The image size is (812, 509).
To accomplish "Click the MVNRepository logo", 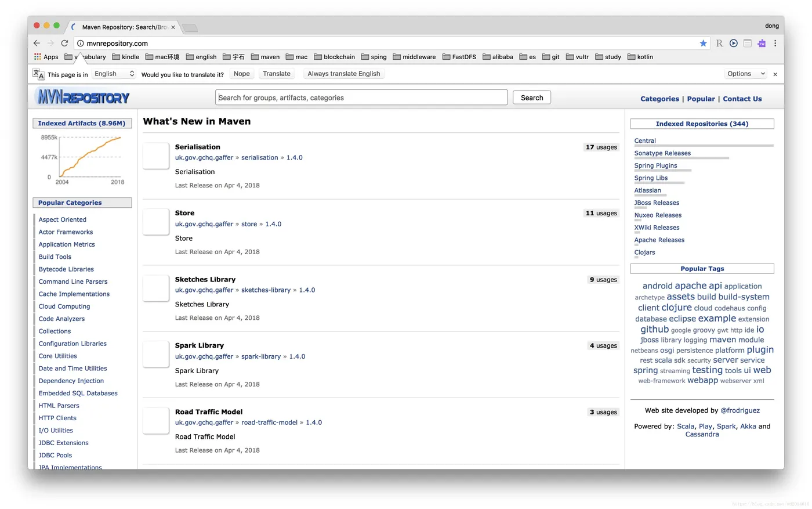I will point(84,97).
